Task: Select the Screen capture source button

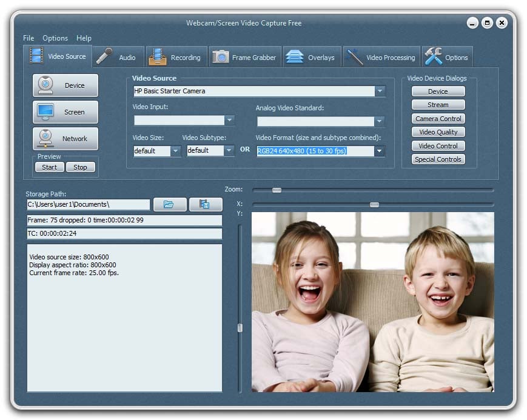Action: [x=65, y=112]
